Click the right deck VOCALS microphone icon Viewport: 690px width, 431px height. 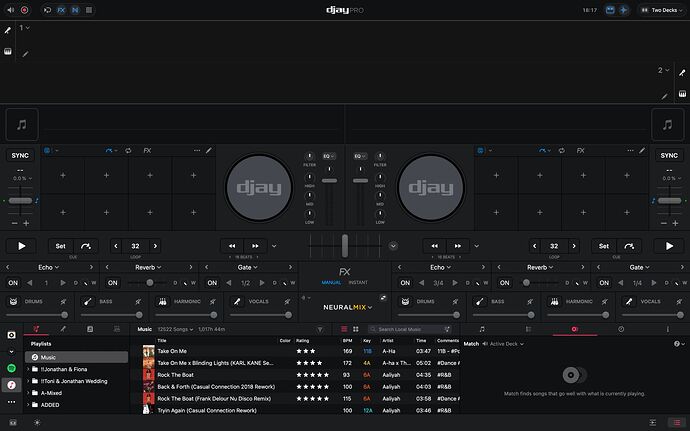[629, 302]
